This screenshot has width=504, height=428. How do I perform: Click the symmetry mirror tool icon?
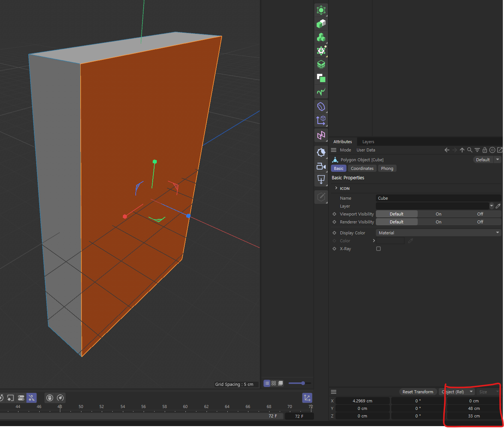tap(321, 135)
